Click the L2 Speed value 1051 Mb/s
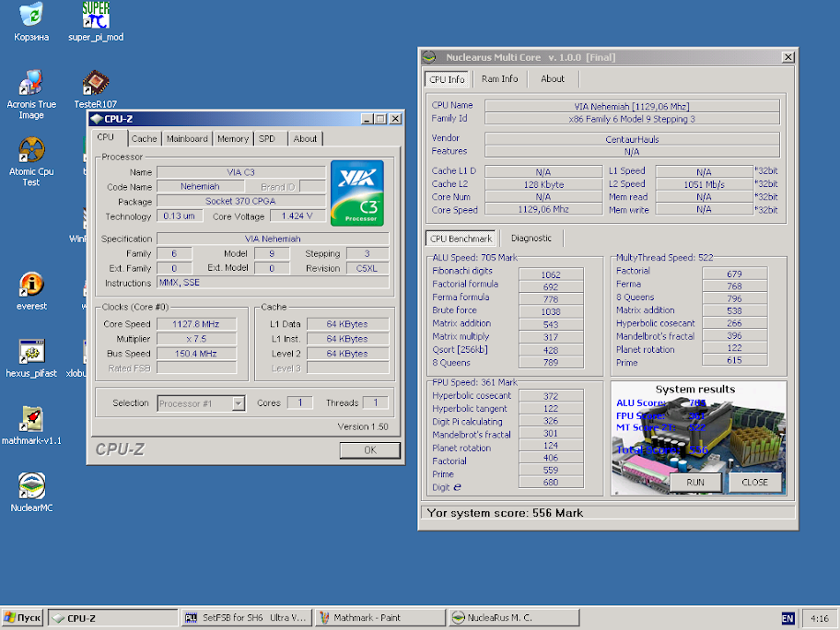Viewport: 840px width, 630px height. tap(704, 184)
